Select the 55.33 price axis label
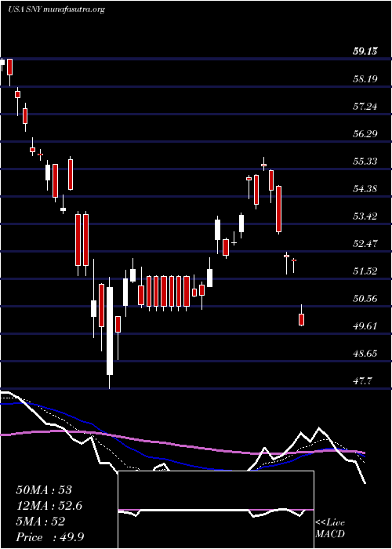This screenshot has height=549, width=392. (365, 162)
